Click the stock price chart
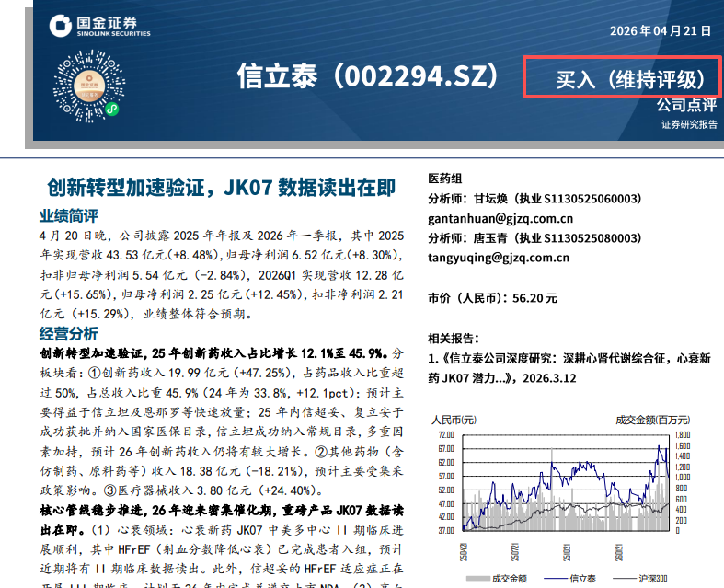 (x=565, y=483)
